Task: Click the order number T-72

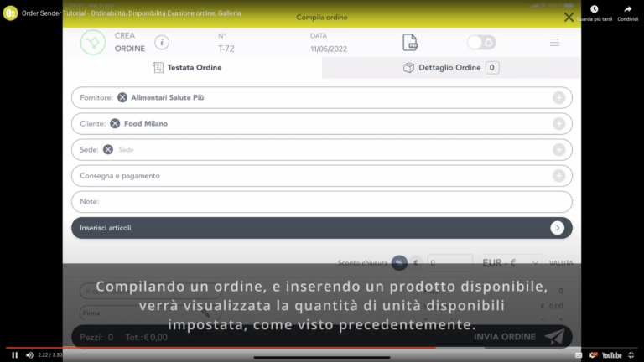Action: coord(226,49)
